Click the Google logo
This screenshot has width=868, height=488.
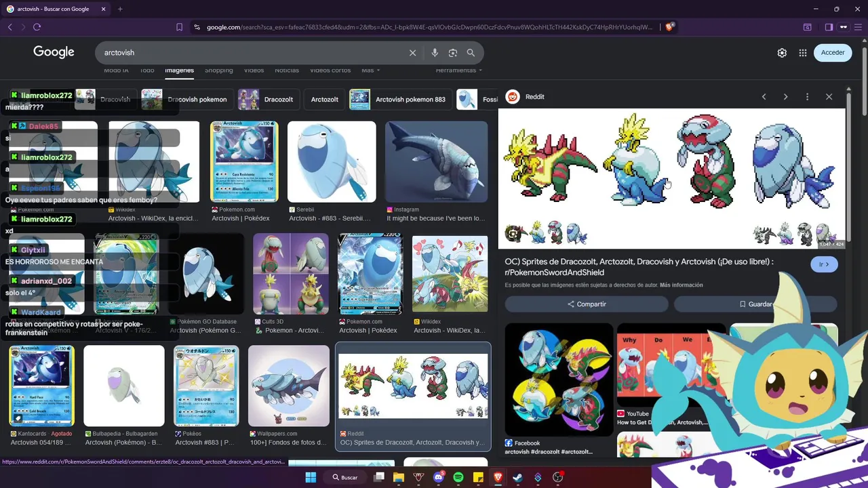pyautogui.click(x=54, y=52)
